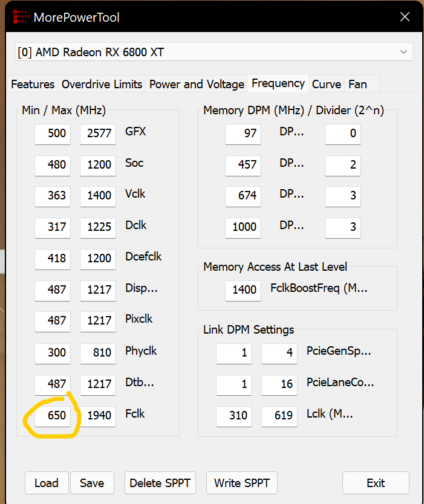This screenshot has width=424, height=504.
Task: Click the GFX label
Action: 135,132
